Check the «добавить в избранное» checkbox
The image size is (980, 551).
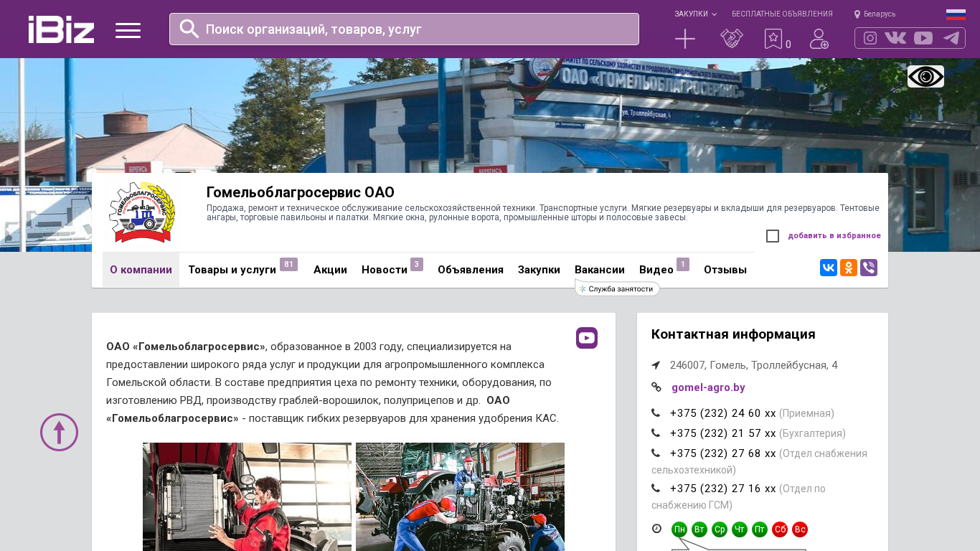pyautogui.click(x=773, y=236)
